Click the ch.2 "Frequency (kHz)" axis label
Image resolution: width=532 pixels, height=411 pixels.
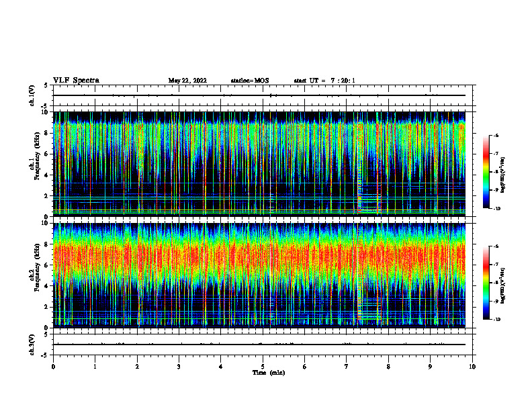(38, 267)
